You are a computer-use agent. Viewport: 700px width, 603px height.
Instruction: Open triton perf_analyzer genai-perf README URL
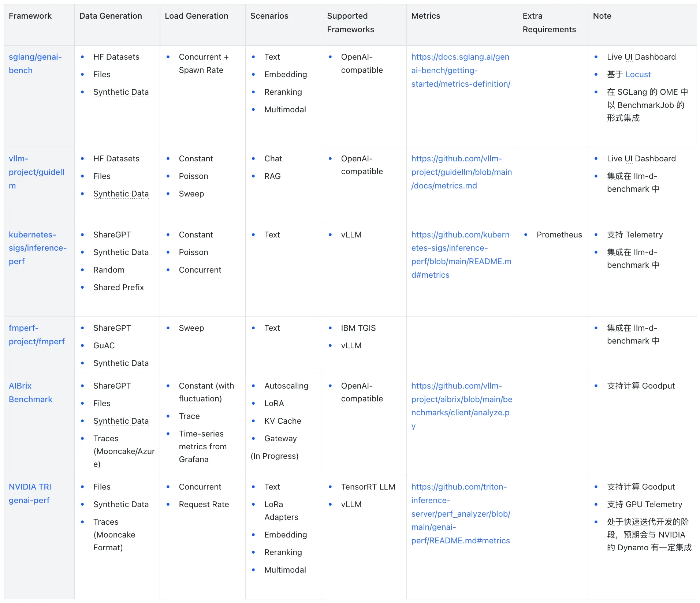[x=460, y=514]
